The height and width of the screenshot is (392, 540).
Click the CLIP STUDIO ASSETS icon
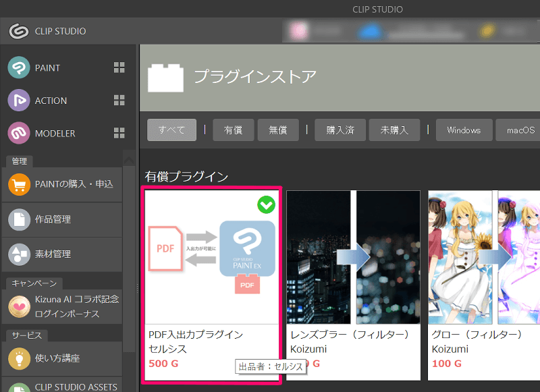20,387
